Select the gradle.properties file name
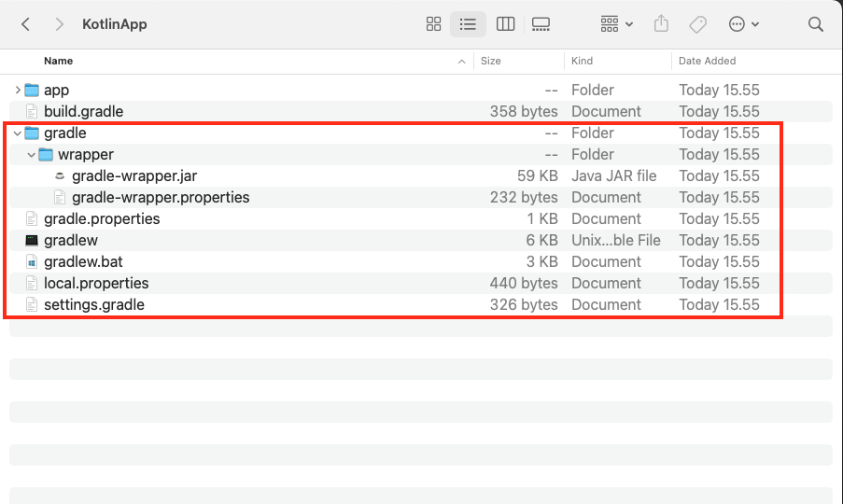The height and width of the screenshot is (504, 843). pyautogui.click(x=102, y=218)
